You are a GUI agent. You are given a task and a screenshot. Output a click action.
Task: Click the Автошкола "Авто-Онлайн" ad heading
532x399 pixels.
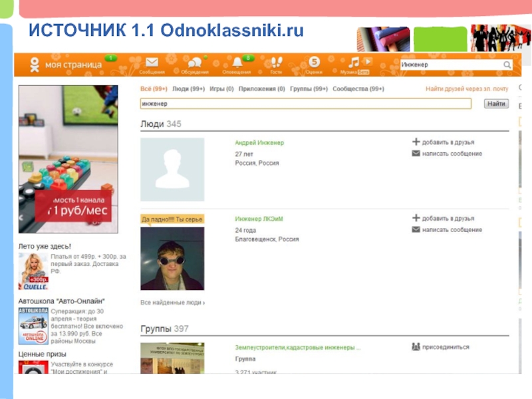(x=62, y=301)
